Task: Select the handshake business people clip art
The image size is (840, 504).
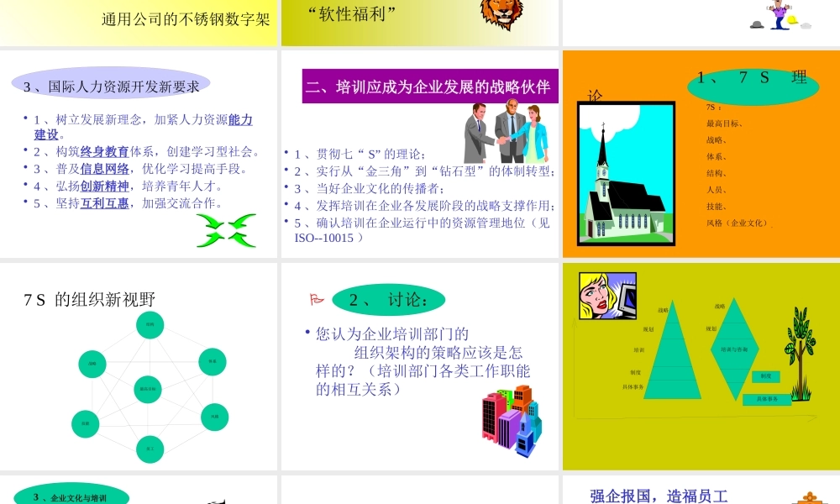Action: [x=507, y=132]
